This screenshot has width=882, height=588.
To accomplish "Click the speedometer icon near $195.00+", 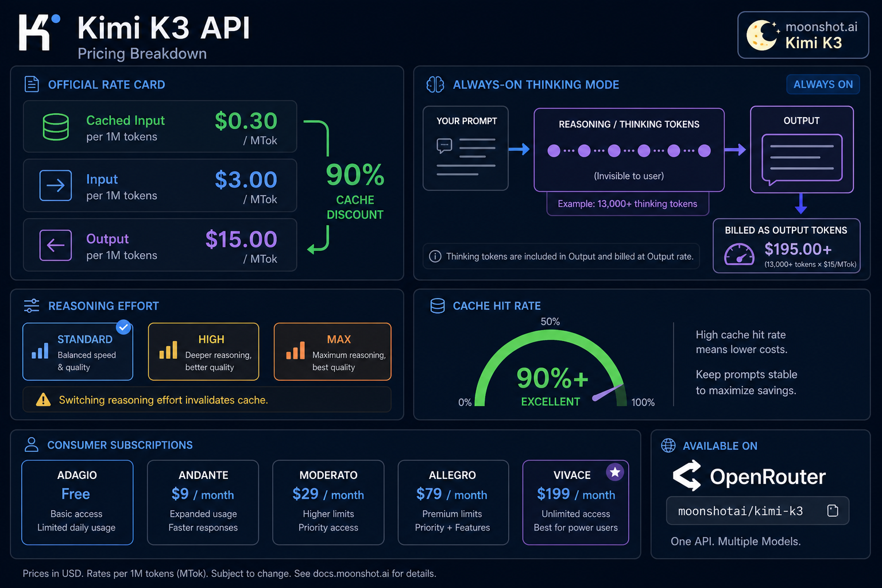I will tap(739, 254).
